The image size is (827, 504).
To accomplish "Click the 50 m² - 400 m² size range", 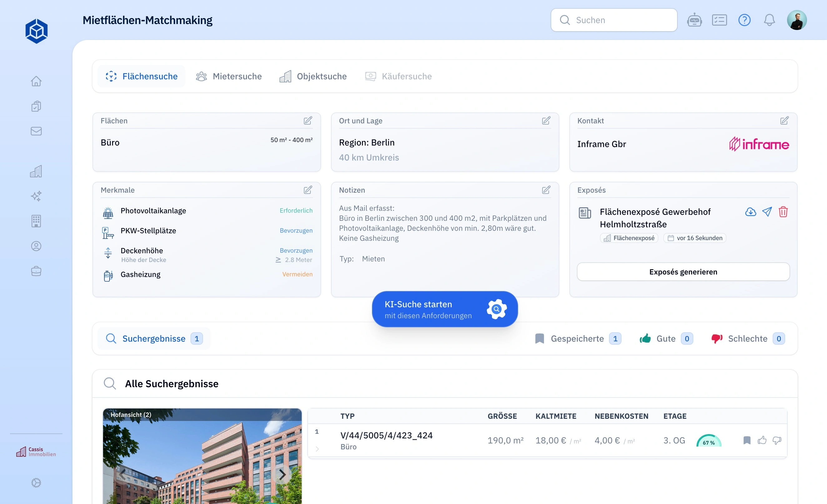I will click(292, 140).
